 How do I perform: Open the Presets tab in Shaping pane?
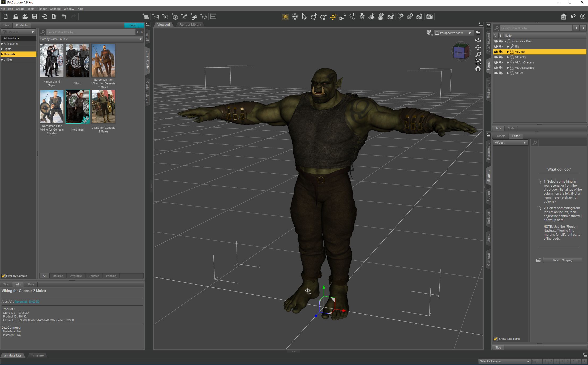tap(500, 136)
